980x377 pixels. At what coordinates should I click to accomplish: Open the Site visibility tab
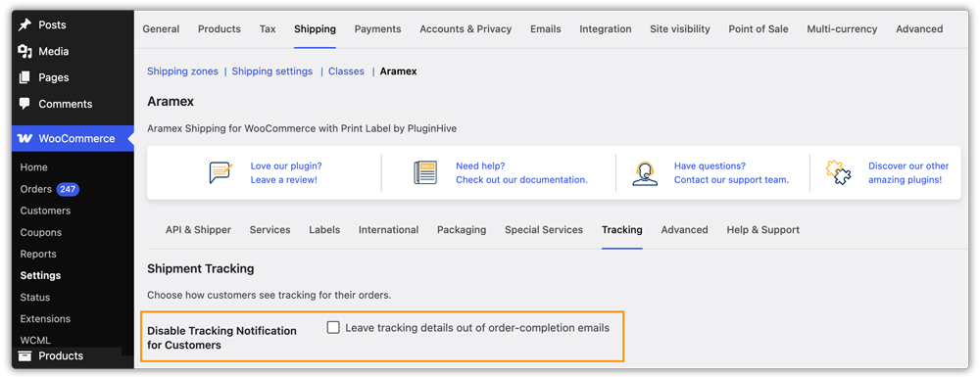680,28
